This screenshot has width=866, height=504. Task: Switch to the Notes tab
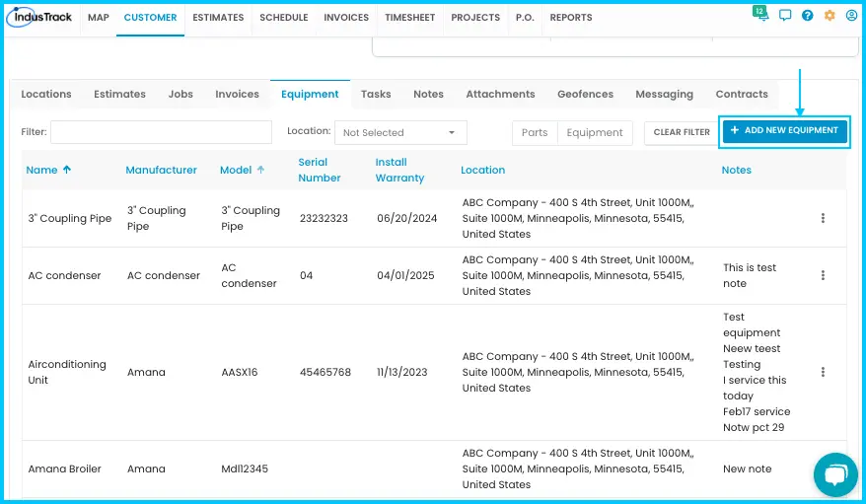pos(429,94)
